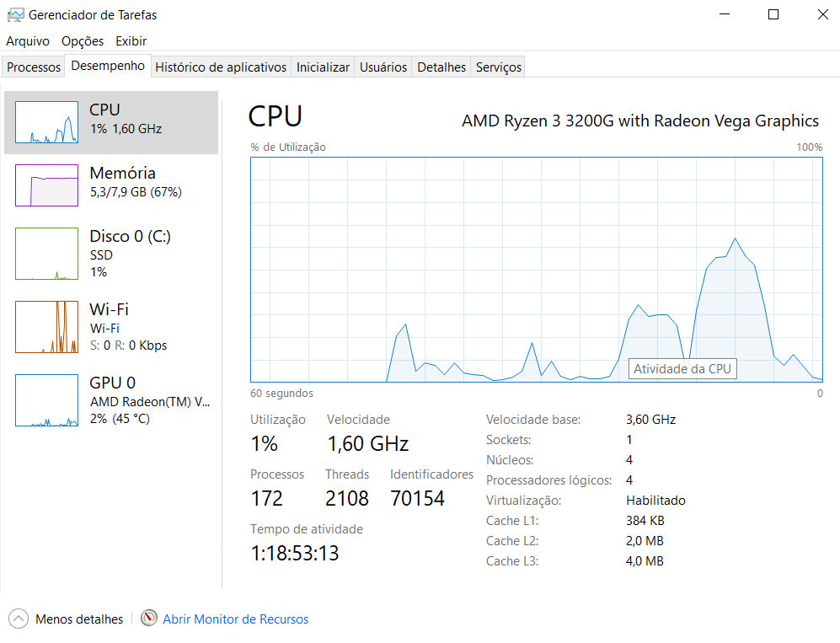Select Disco 0 (C:) graph thumbnail

[46, 254]
